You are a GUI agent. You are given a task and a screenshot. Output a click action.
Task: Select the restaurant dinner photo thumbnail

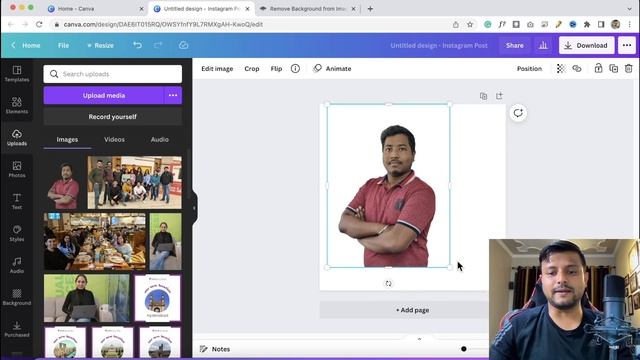click(95, 241)
